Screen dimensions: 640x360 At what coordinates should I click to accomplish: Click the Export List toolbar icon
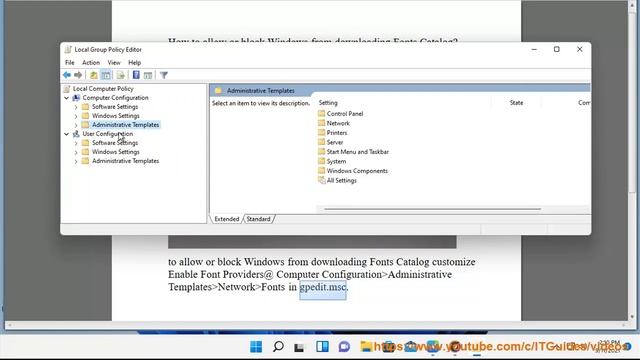point(120,75)
